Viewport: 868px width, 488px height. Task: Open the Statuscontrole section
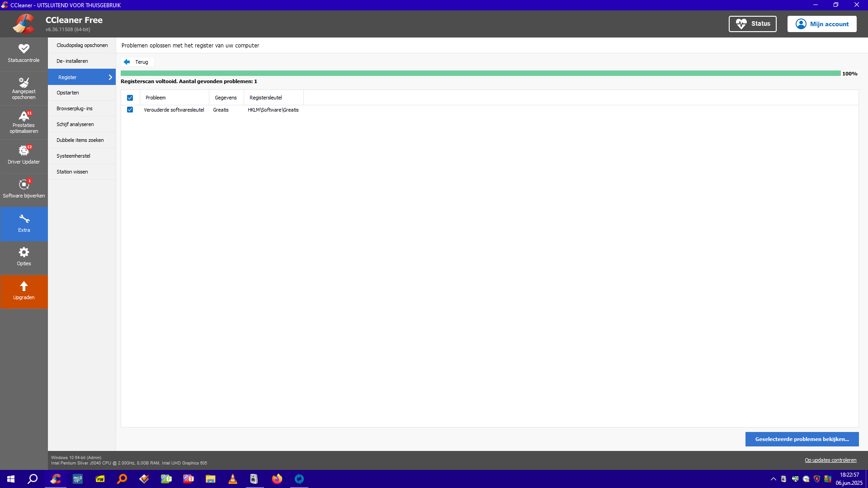(24, 54)
